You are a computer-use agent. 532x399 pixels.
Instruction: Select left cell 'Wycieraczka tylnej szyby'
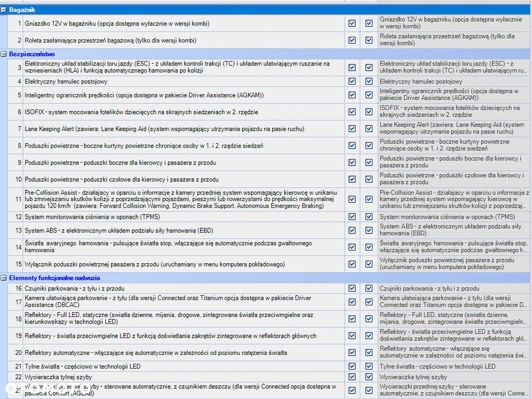pyautogui.click(x=184, y=377)
